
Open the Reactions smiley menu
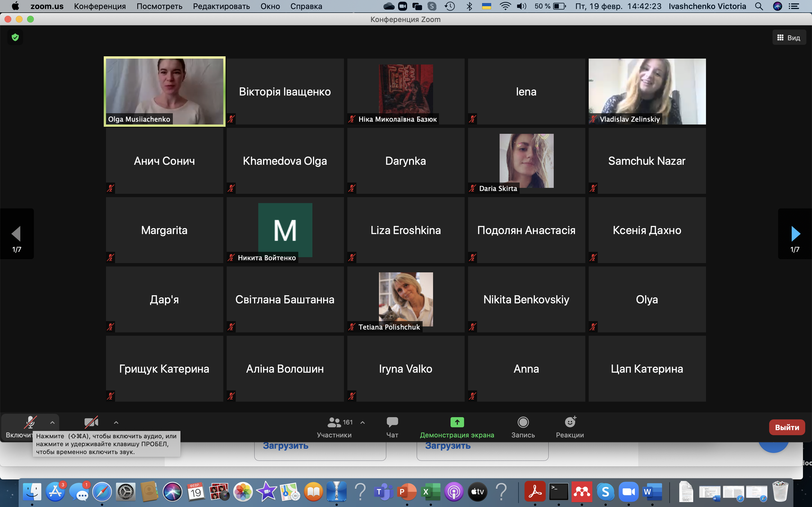(x=570, y=422)
